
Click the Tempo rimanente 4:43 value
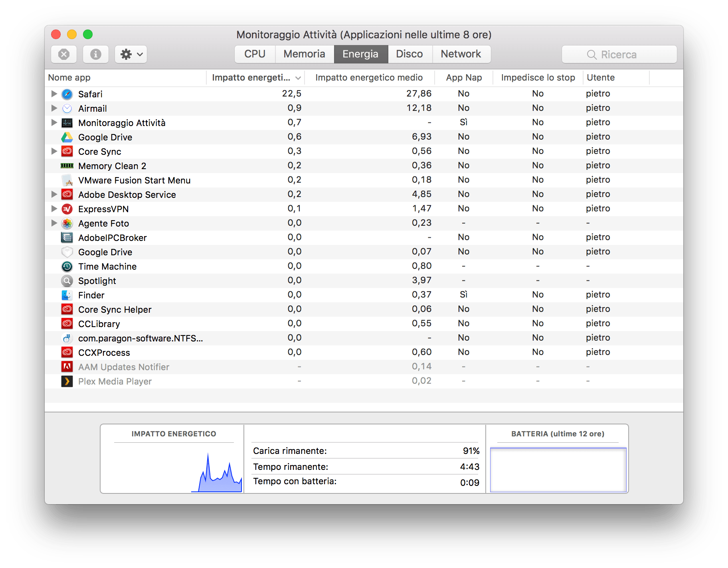[x=470, y=467]
